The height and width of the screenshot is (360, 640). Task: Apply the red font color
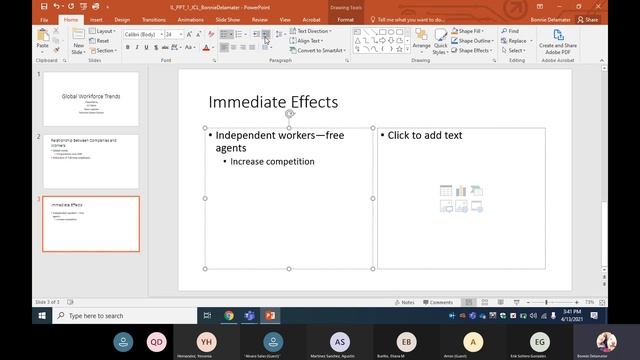click(x=206, y=48)
